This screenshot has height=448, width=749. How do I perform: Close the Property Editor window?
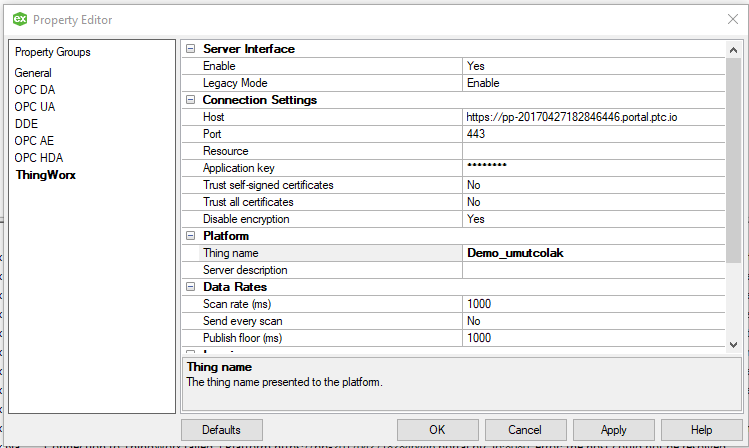point(733,19)
